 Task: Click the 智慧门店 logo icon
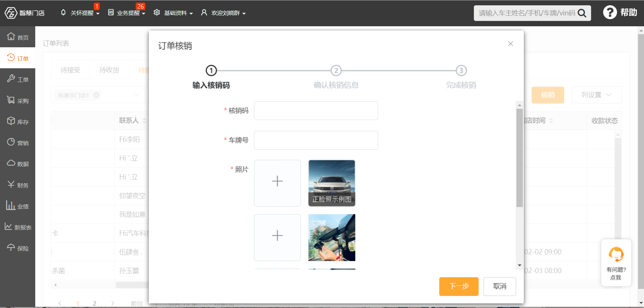pyautogui.click(x=11, y=13)
